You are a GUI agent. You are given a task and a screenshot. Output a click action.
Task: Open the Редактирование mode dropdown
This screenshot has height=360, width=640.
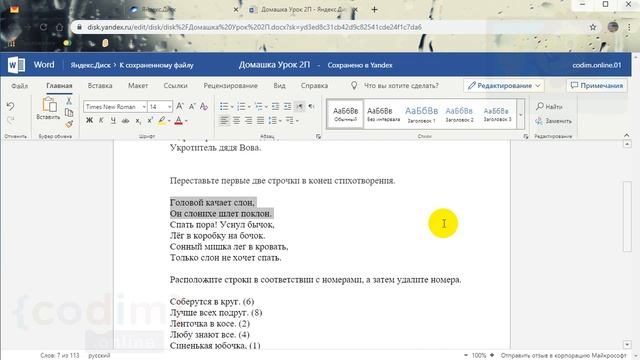[x=504, y=85]
